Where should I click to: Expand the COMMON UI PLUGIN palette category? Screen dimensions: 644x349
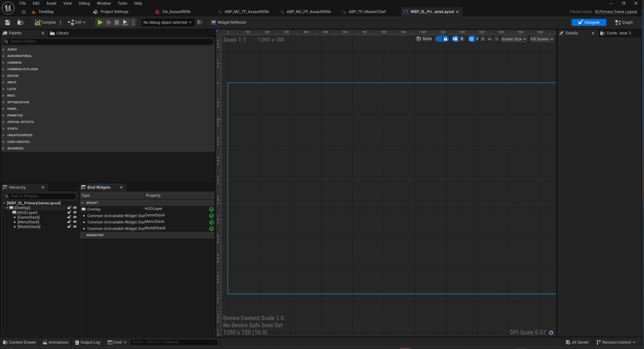[x=4, y=69]
